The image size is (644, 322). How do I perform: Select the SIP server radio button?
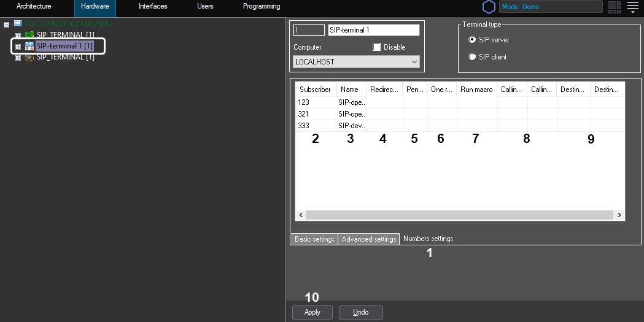tap(472, 40)
